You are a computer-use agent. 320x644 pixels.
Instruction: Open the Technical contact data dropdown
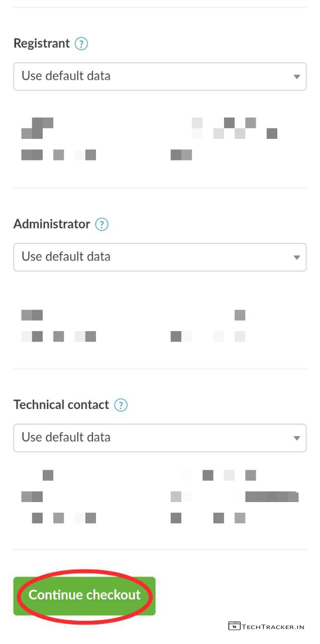[151, 438]
